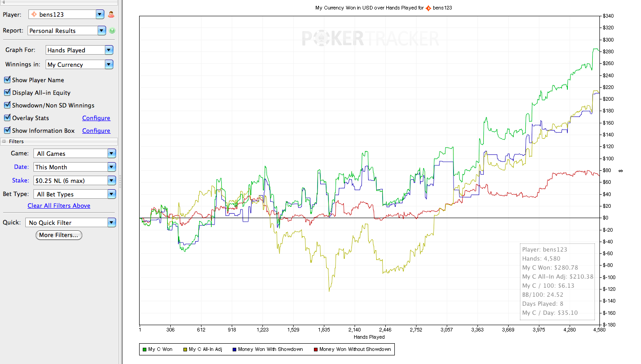Click the blue Stake label link
Viewport: 641px width, 364px height.
(x=20, y=181)
